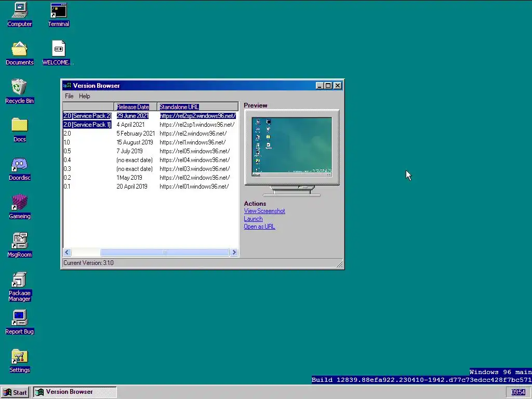Viewport: 532px width, 399px height.
Task: Click the preview monitor thumbnail
Action: click(x=292, y=147)
